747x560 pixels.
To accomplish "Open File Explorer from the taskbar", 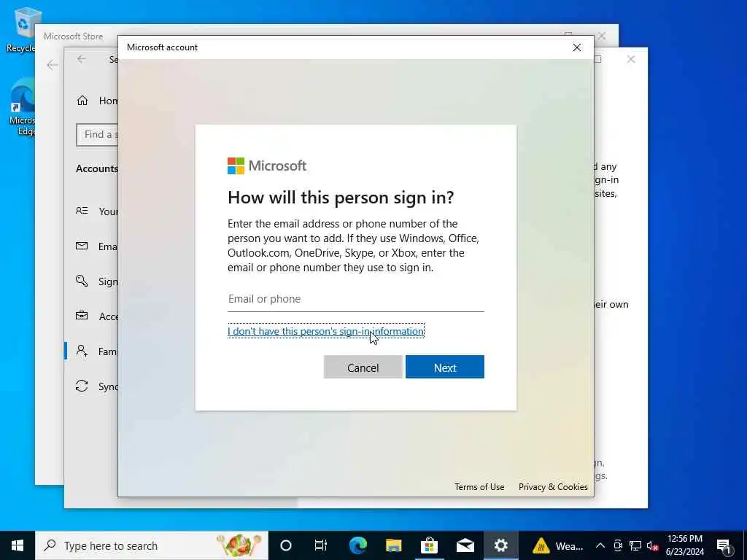I will 393,545.
